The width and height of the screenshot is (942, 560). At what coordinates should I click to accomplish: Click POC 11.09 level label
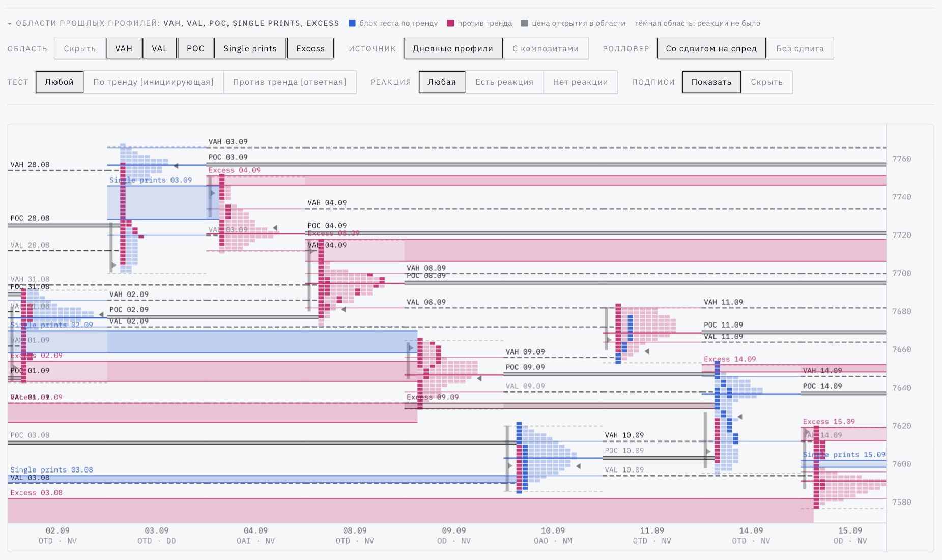(x=723, y=325)
